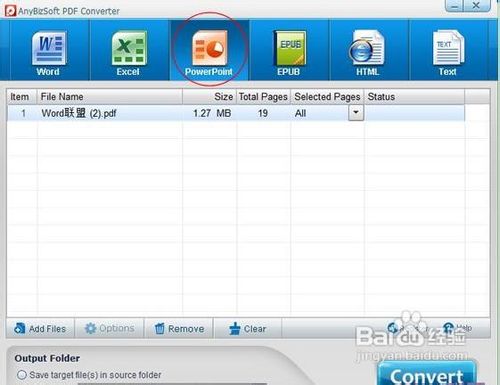This screenshot has height=385, width=500.
Task: Minimize the PDF Converter window
Action: point(454,6)
